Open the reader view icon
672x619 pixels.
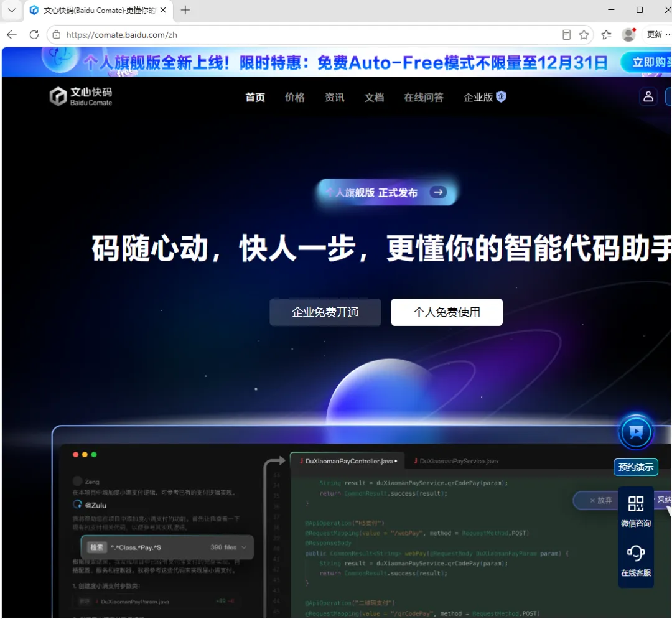click(566, 35)
